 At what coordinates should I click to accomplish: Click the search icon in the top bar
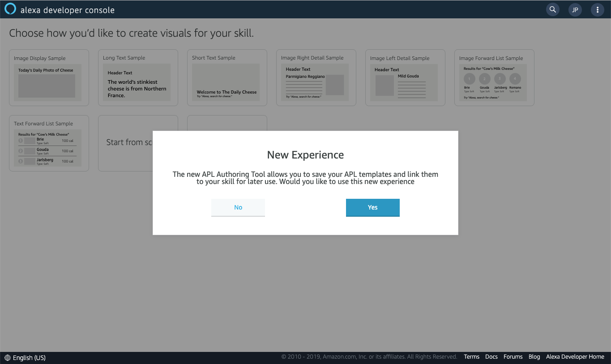pos(552,9)
